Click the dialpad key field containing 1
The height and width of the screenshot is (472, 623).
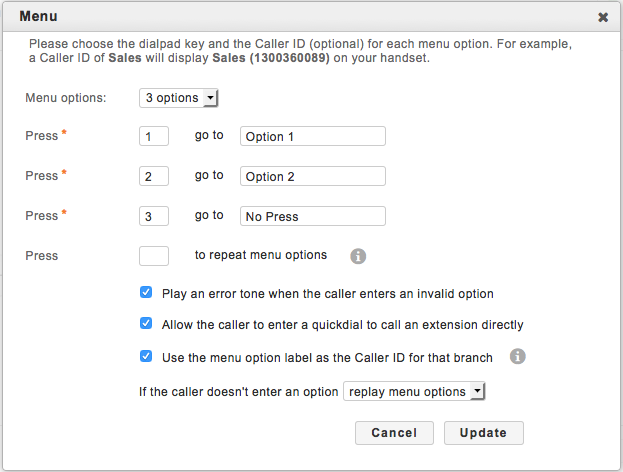pyautogui.click(x=153, y=136)
